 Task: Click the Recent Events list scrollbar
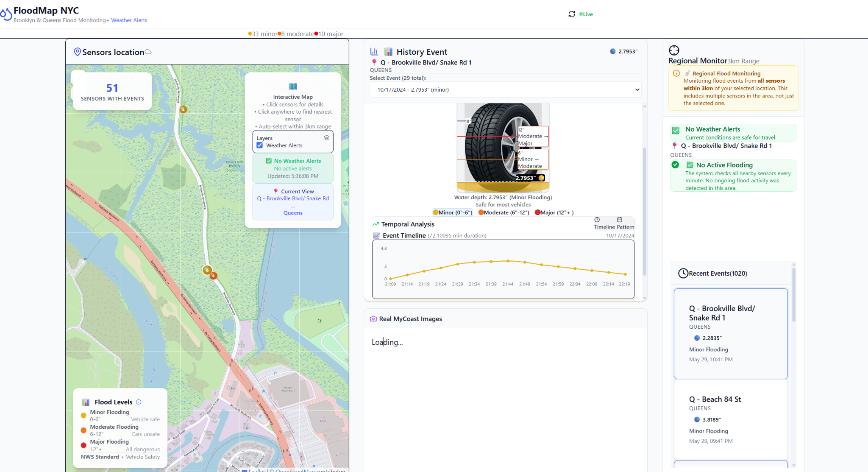tap(794, 294)
